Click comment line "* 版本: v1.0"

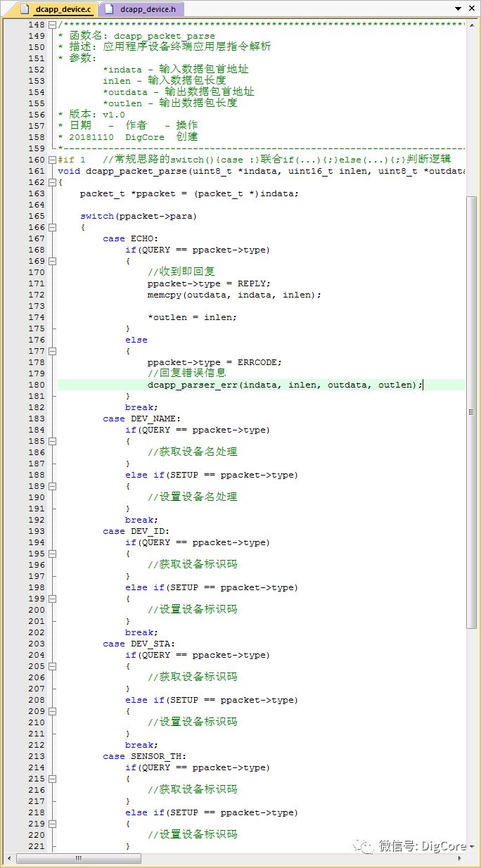pyautogui.click(x=91, y=115)
